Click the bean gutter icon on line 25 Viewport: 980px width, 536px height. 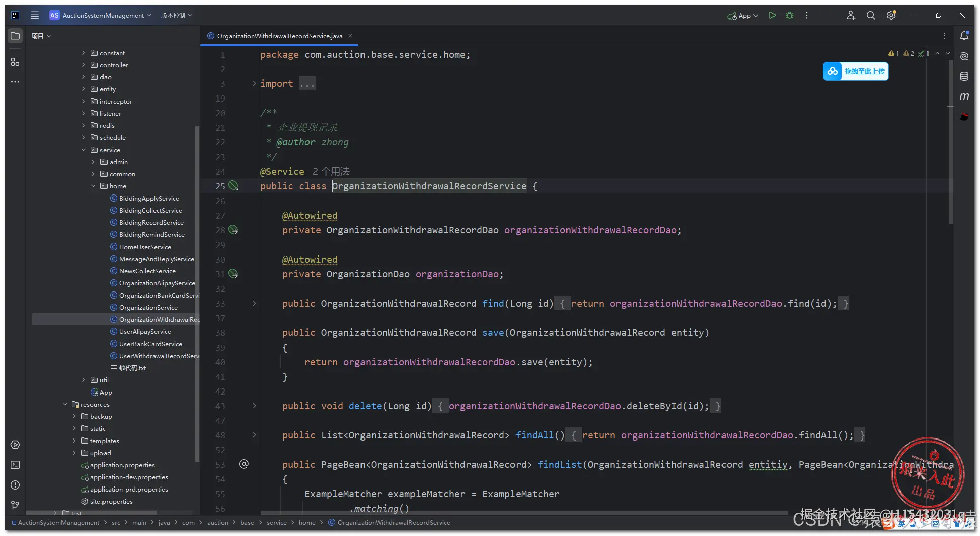[x=233, y=186]
